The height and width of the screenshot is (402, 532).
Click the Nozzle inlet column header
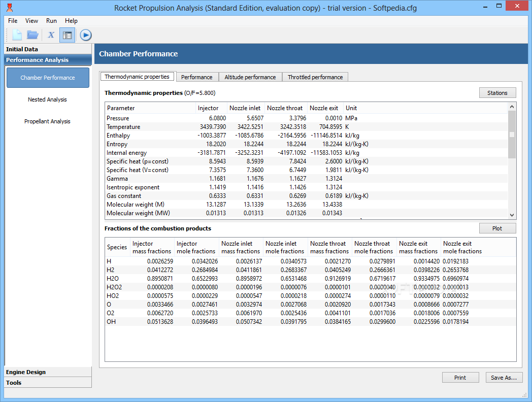[x=246, y=108]
